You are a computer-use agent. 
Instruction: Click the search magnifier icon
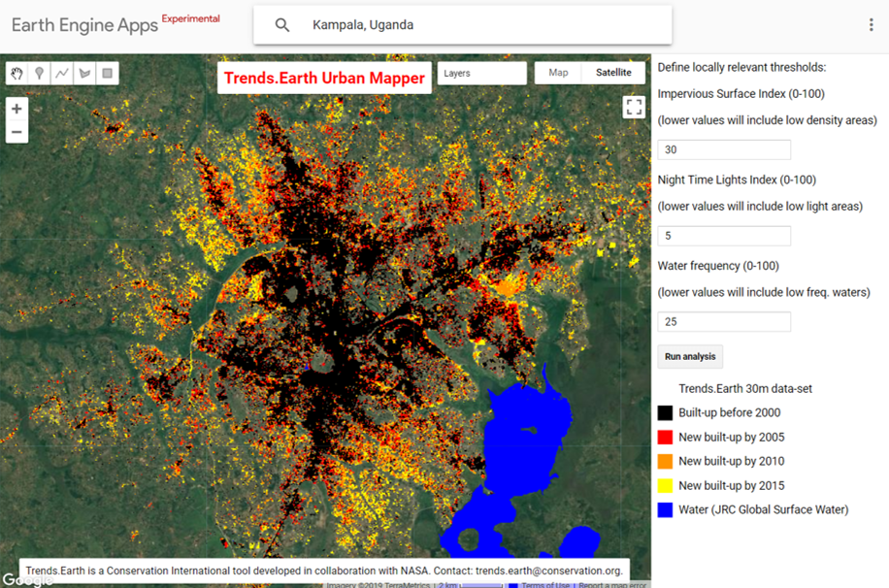pos(281,24)
